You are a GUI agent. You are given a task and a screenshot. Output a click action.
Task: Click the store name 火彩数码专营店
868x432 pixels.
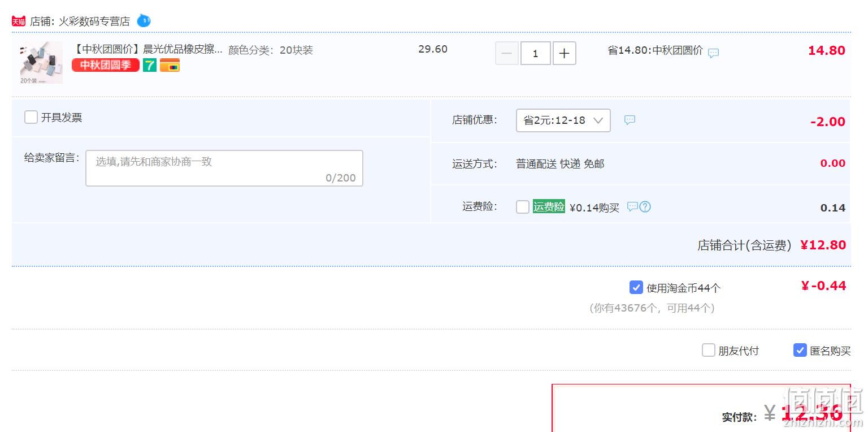pos(94,21)
